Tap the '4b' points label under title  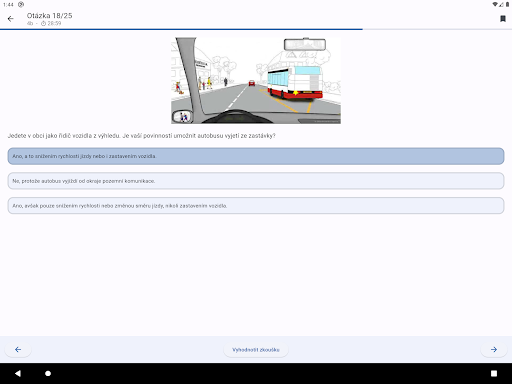pos(30,23)
